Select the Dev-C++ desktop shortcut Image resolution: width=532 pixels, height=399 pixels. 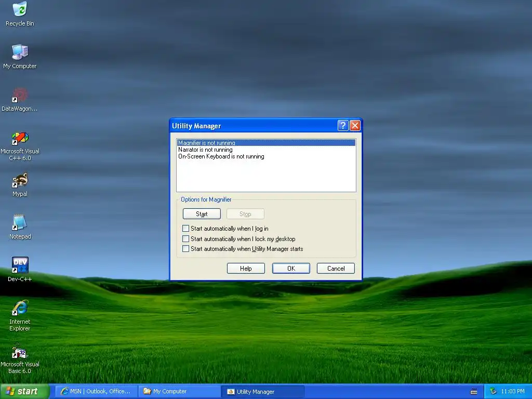coord(20,270)
